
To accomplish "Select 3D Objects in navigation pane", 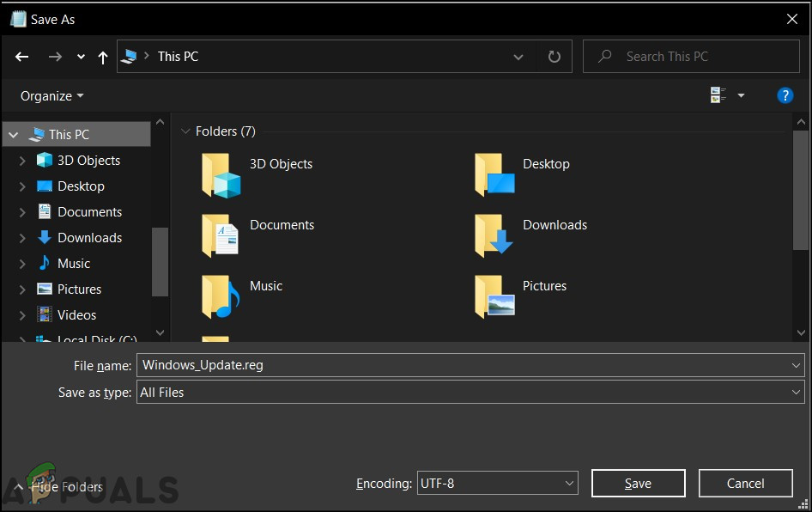I will tap(78, 161).
